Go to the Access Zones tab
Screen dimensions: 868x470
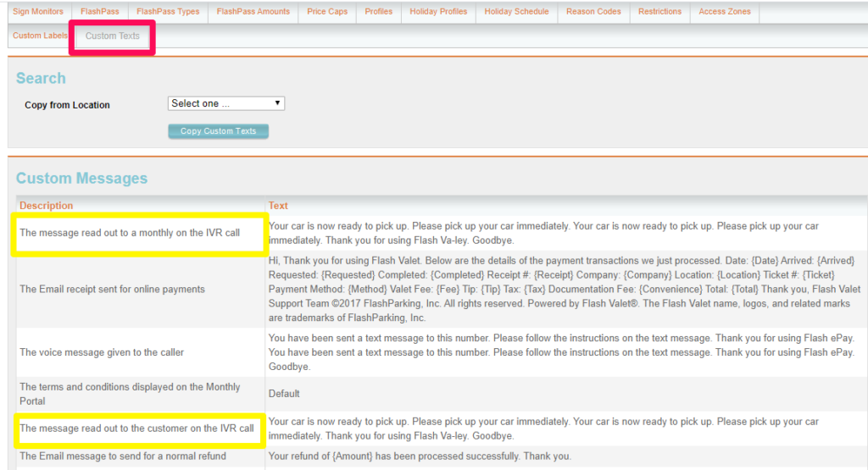724,12
